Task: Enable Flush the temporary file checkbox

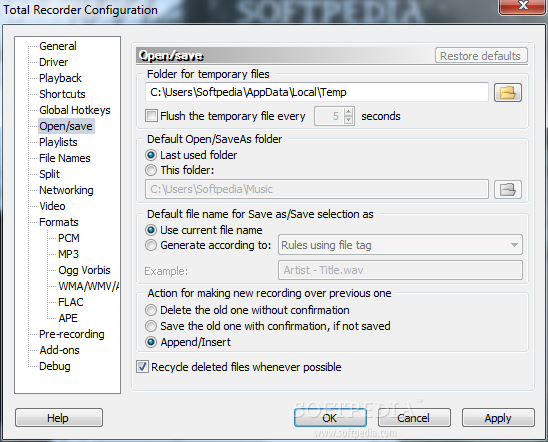Action: 151,116
